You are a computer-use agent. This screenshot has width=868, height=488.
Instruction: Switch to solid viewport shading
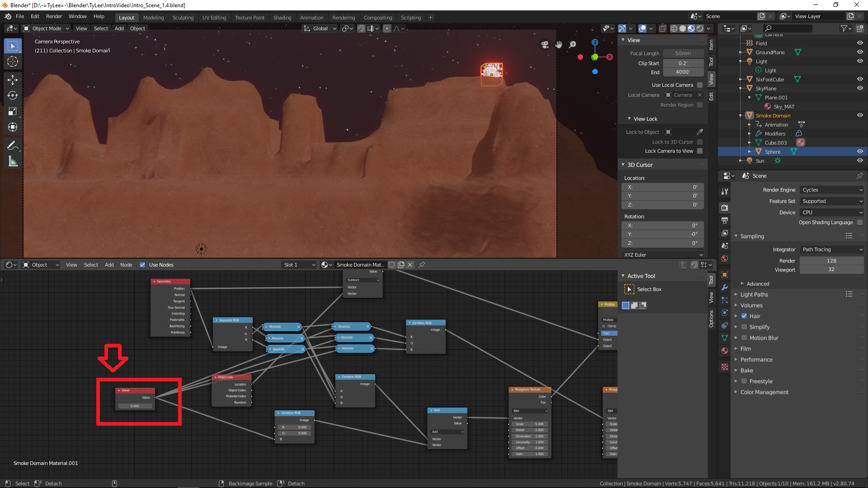683,28
